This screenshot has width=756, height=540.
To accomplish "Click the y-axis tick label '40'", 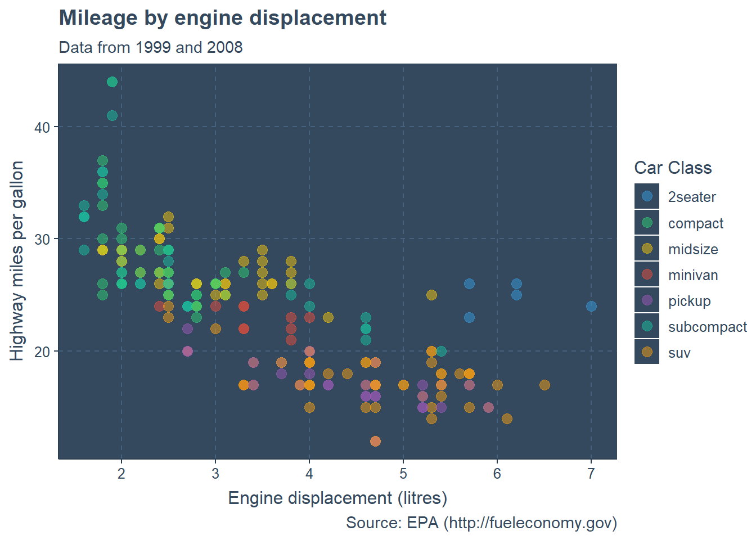I will point(42,127).
